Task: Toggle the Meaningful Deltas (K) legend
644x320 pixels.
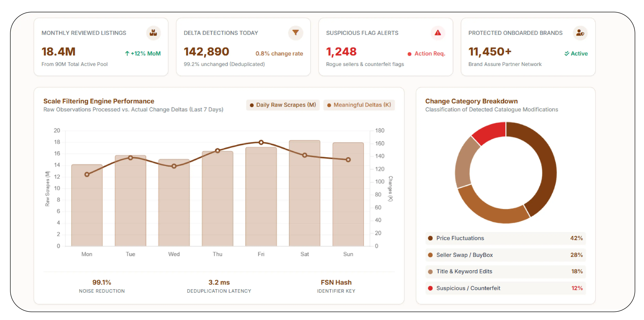Action: pyautogui.click(x=359, y=105)
